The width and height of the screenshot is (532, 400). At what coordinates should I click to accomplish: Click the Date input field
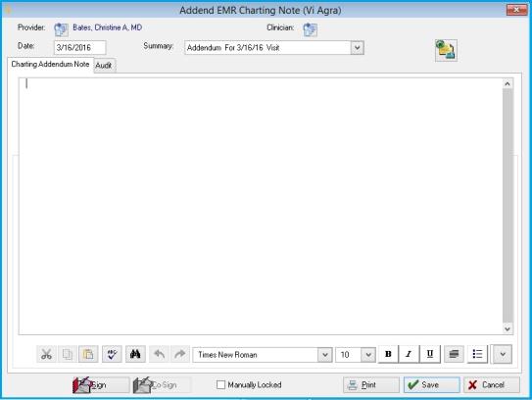79,47
